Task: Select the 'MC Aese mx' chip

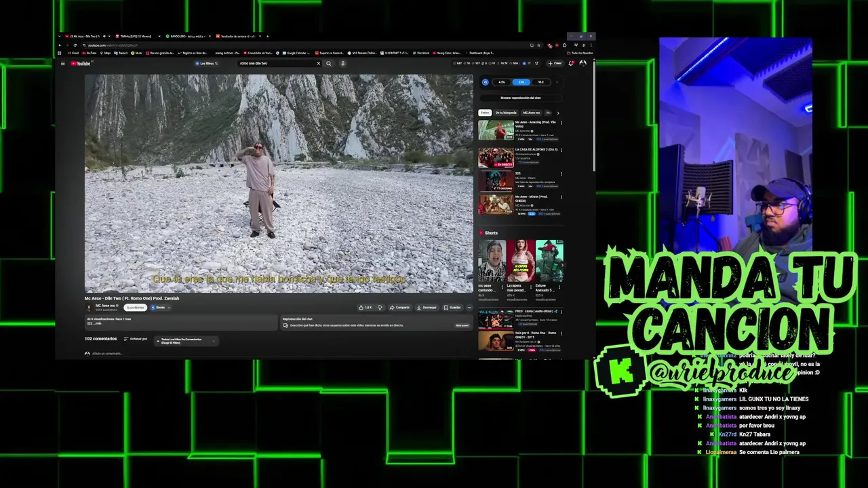Action: pyautogui.click(x=532, y=113)
